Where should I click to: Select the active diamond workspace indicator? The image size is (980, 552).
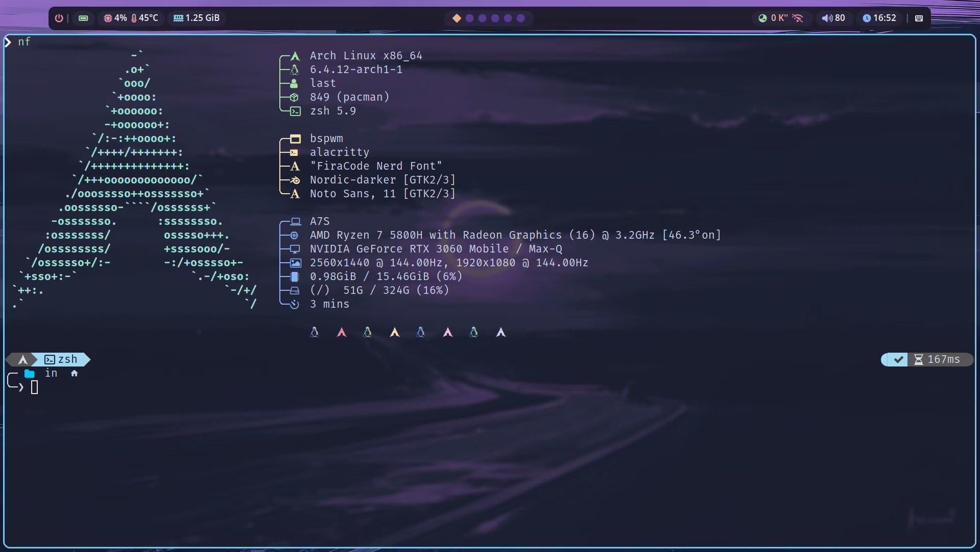coord(457,18)
